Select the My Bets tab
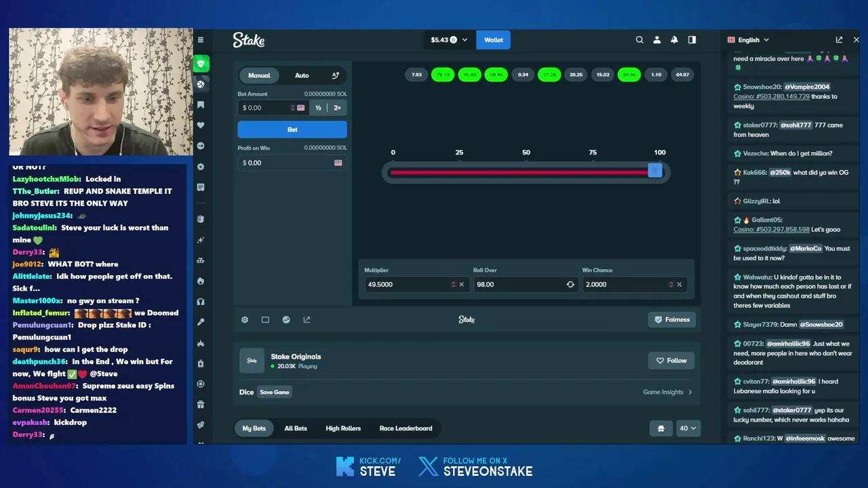This screenshot has height=488, width=868. pos(254,428)
